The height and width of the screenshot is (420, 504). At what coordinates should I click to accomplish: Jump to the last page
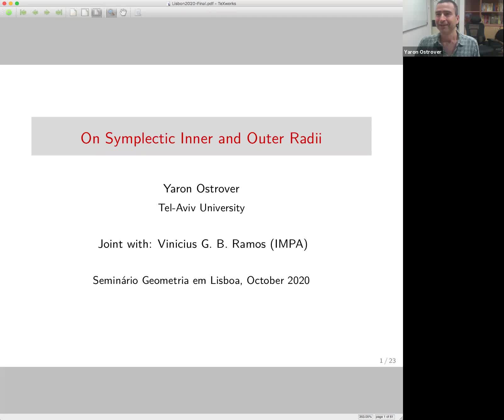pos(59,13)
